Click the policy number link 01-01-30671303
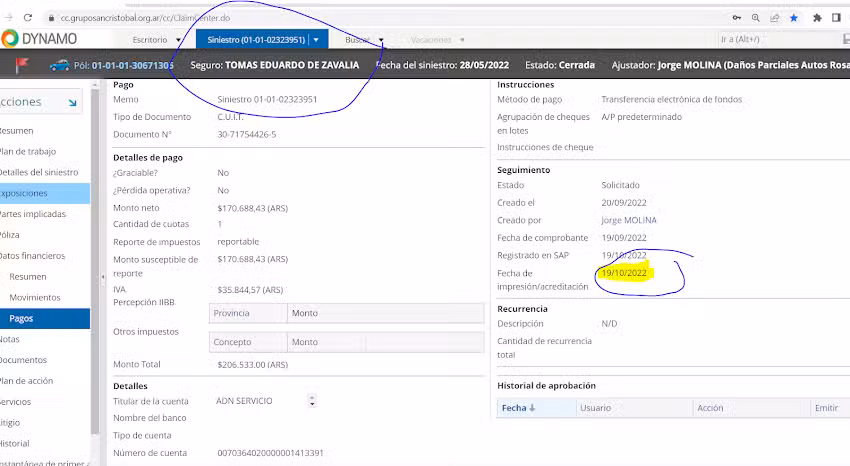 pos(132,66)
